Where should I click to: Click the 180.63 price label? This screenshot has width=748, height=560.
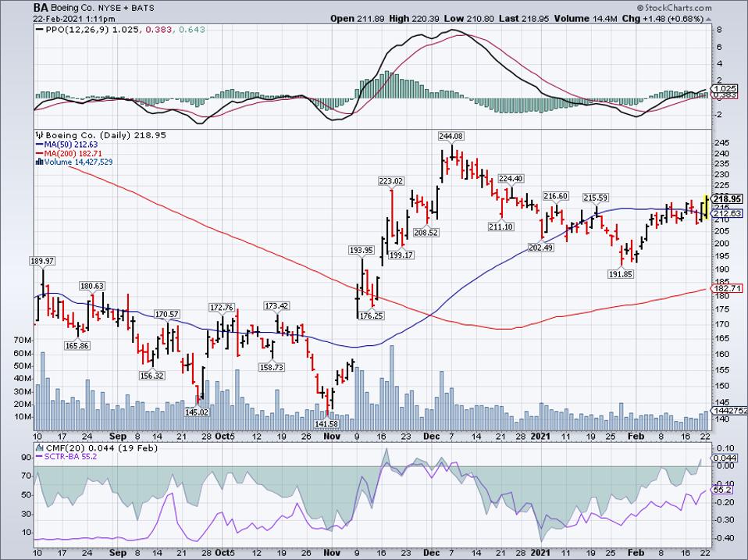coord(91,286)
